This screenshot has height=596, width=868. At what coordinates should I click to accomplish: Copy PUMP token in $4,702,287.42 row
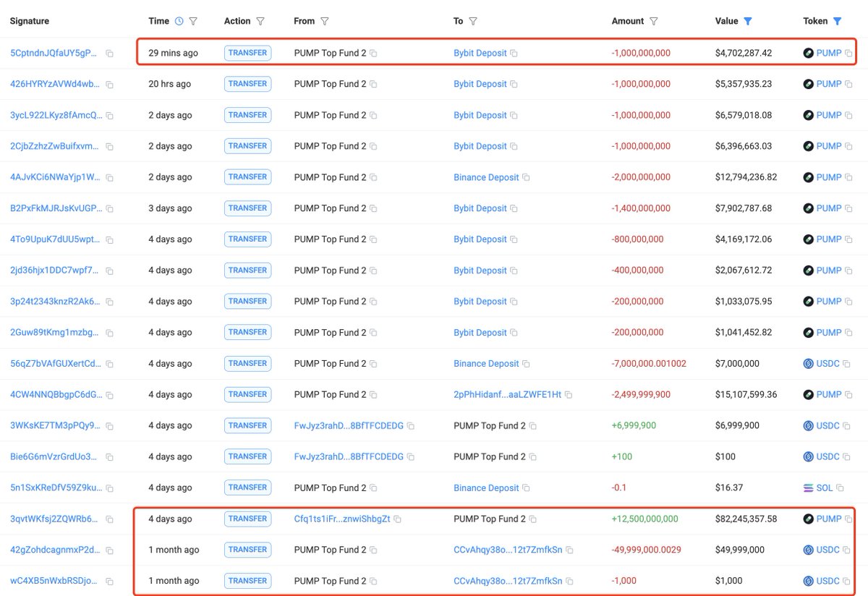[848, 54]
